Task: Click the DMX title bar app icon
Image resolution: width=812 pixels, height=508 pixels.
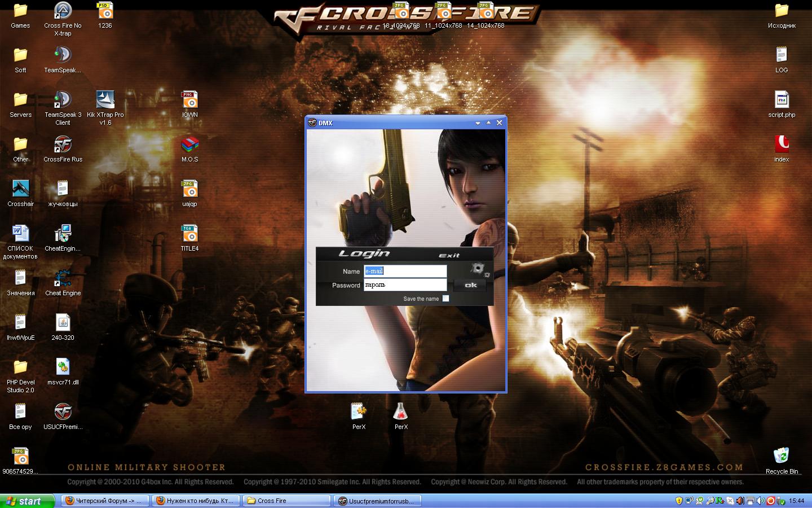Action: [x=312, y=123]
